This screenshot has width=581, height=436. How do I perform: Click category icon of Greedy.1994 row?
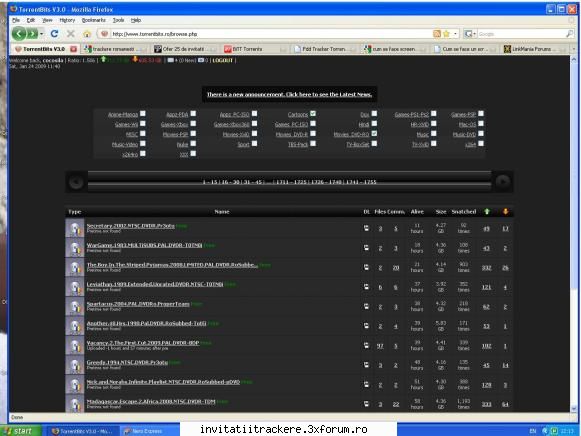pyautogui.click(x=75, y=365)
